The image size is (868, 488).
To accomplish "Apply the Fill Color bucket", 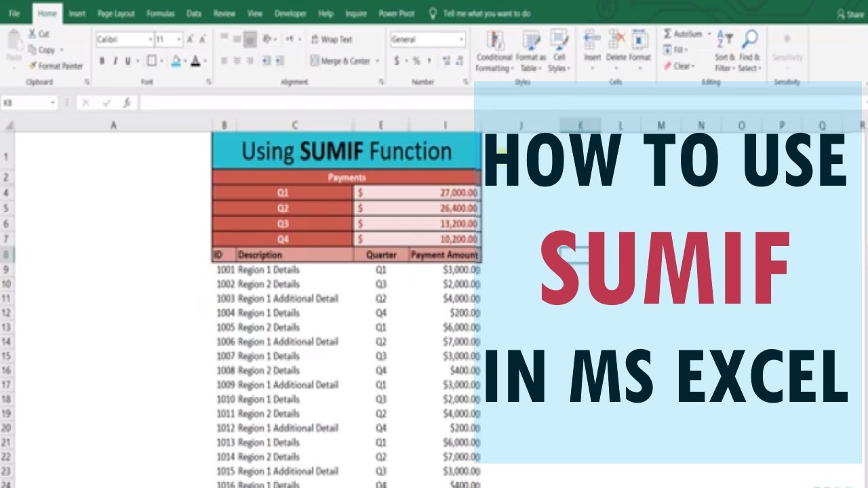I will pos(176,61).
